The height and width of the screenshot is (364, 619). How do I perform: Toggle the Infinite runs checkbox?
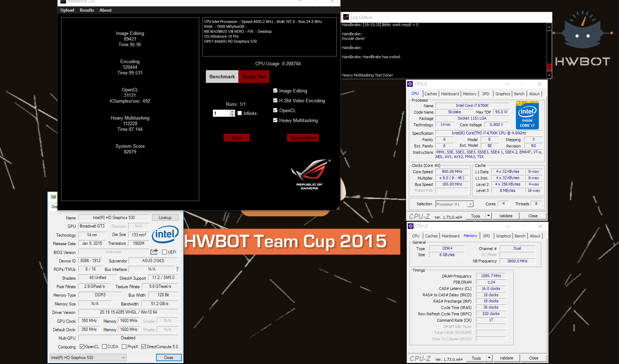[239, 113]
